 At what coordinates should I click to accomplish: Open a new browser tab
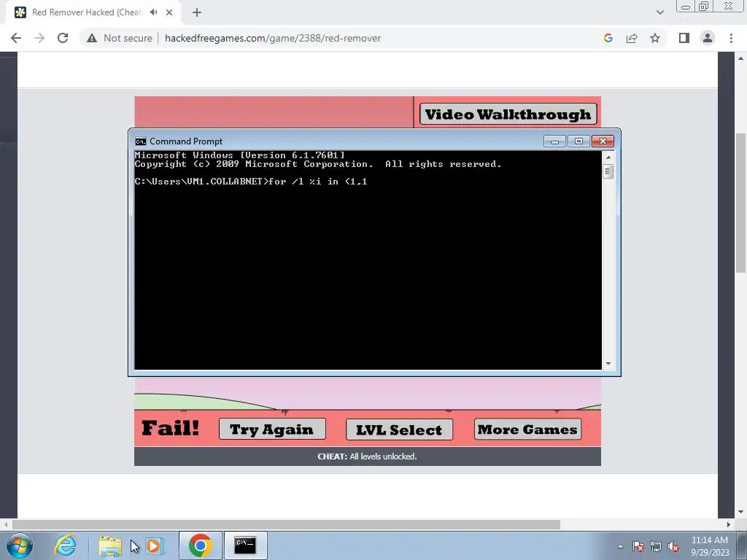pyautogui.click(x=197, y=12)
